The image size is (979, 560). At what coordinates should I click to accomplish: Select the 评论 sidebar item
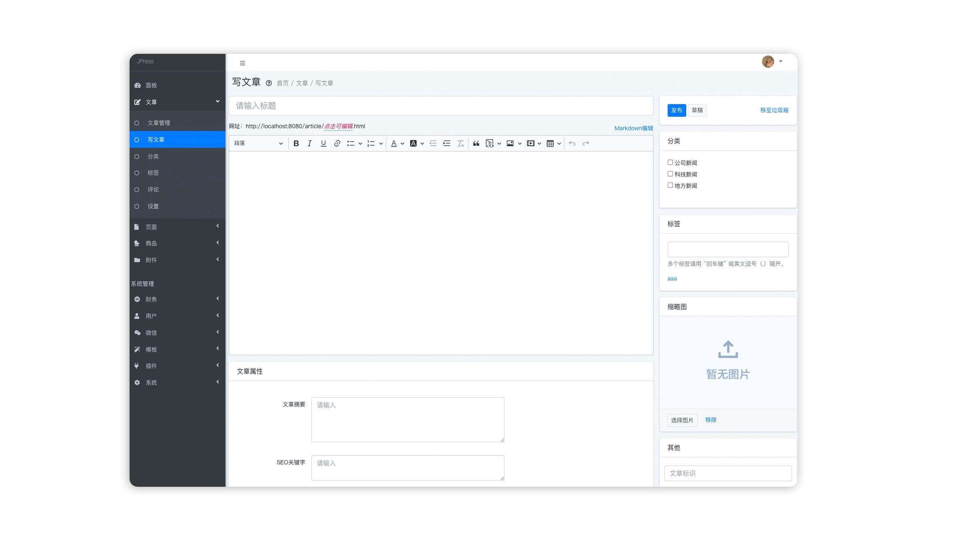click(x=153, y=190)
